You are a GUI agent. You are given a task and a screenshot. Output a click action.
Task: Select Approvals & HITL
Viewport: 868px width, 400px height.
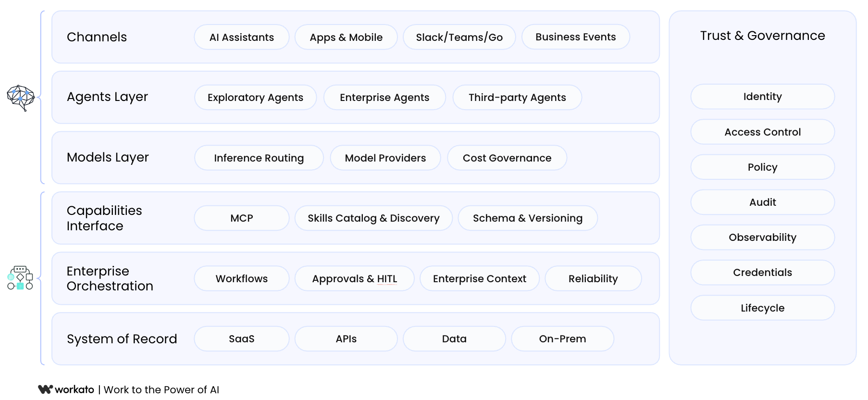355,278
